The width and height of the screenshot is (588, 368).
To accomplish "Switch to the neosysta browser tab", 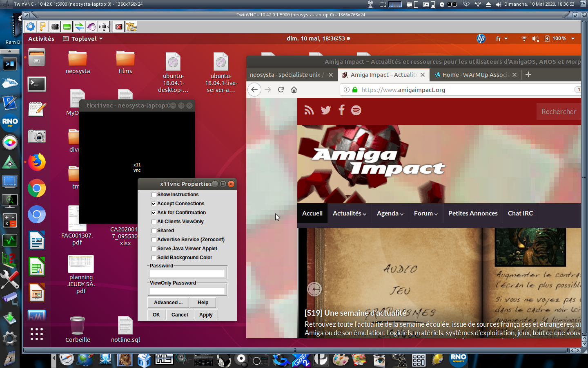I will click(287, 75).
